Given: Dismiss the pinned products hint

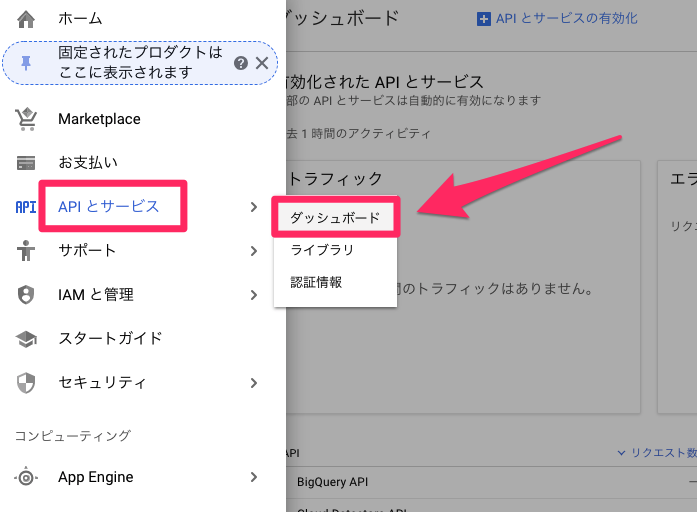Looking at the screenshot, I should click(262, 63).
